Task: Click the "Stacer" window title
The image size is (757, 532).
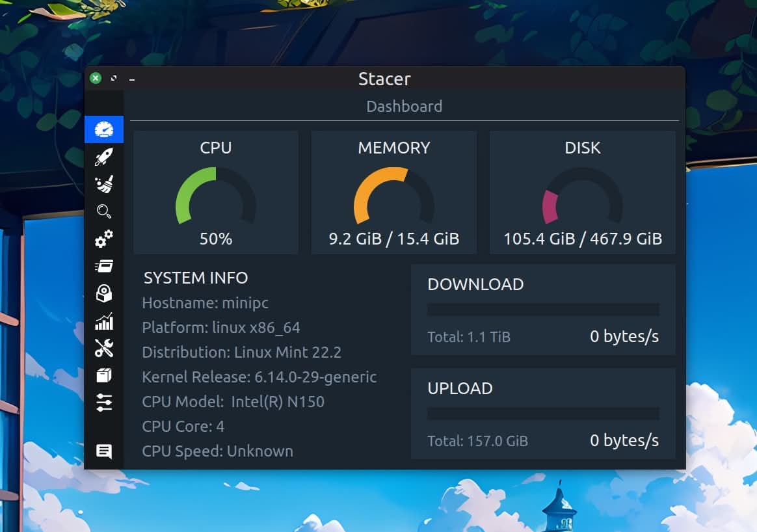Action: pyautogui.click(x=384, y=79)
